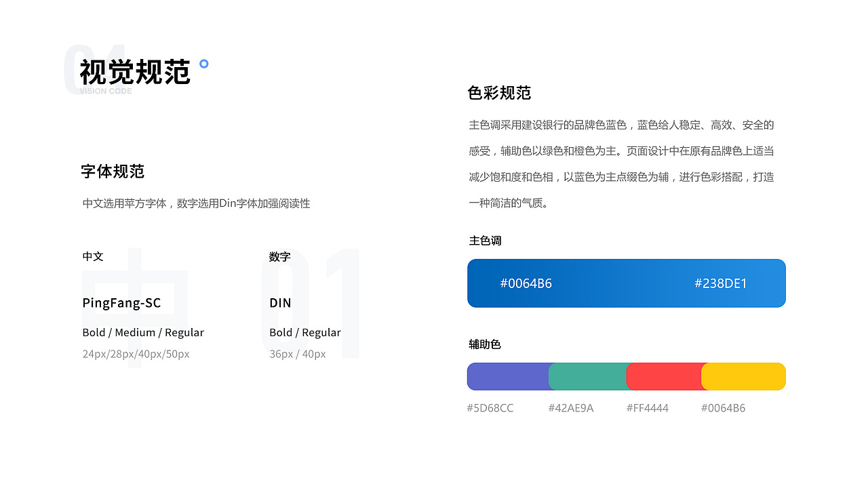This screenshot has height=488, width=868.
Task: Click the 主色调 gradient color bar
Action: pyautogui.click(x=626, y=283)
